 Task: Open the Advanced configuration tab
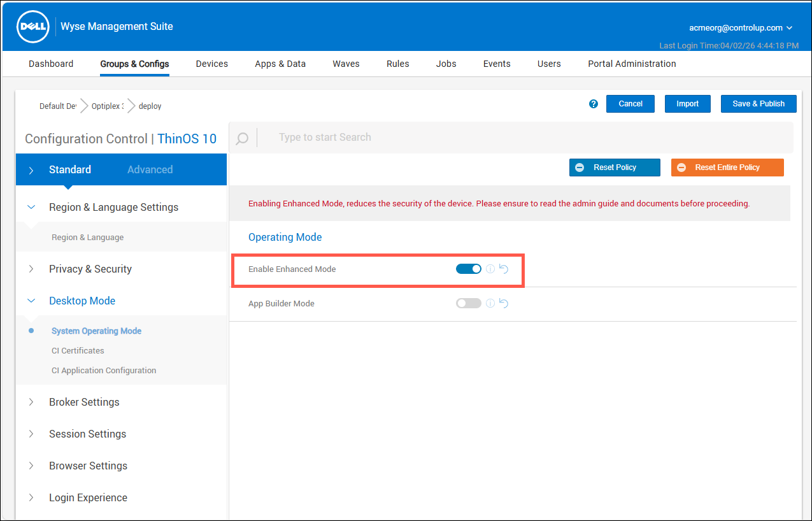click(x=150, y=169)
